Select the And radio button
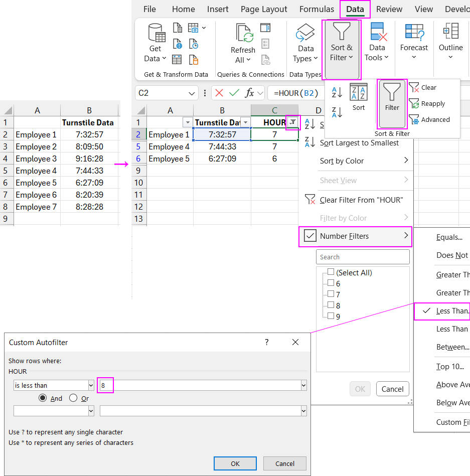The image size is (470, 476). click(44, 398)
